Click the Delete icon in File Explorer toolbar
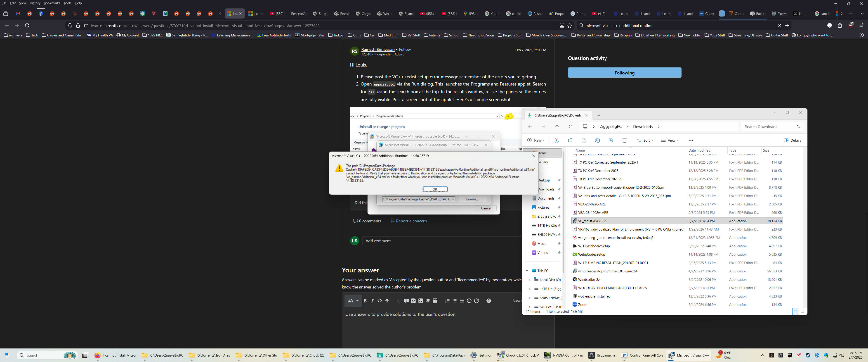Image resolution: width=868 pixels, height=362 pixels. point(624,140)
